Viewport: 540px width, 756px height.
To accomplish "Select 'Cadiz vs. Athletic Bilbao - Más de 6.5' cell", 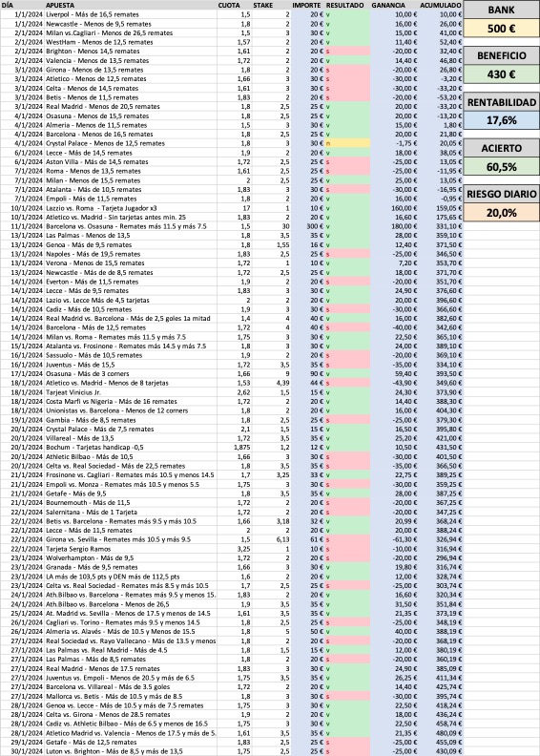I will pyautogui.click(x=131, y=724).
